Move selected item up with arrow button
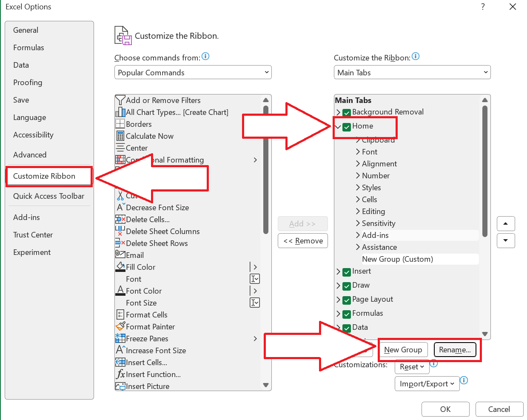 coord(506,223)
